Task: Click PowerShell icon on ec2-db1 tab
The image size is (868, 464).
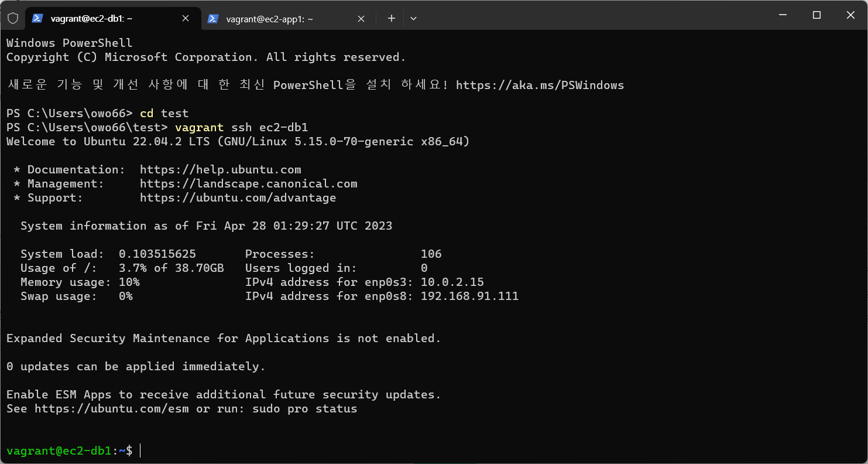Action: pos(37,18)
